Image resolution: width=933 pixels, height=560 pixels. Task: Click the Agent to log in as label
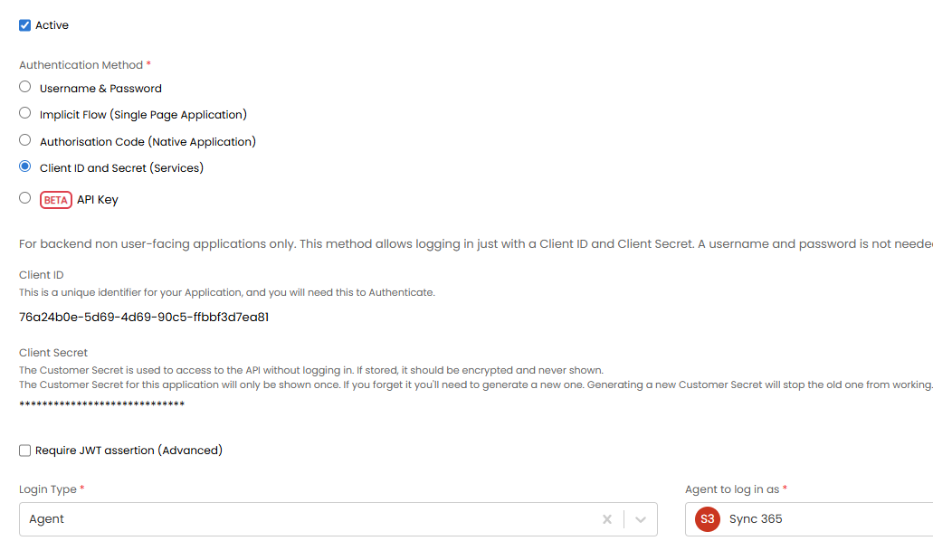pos(732,489)
